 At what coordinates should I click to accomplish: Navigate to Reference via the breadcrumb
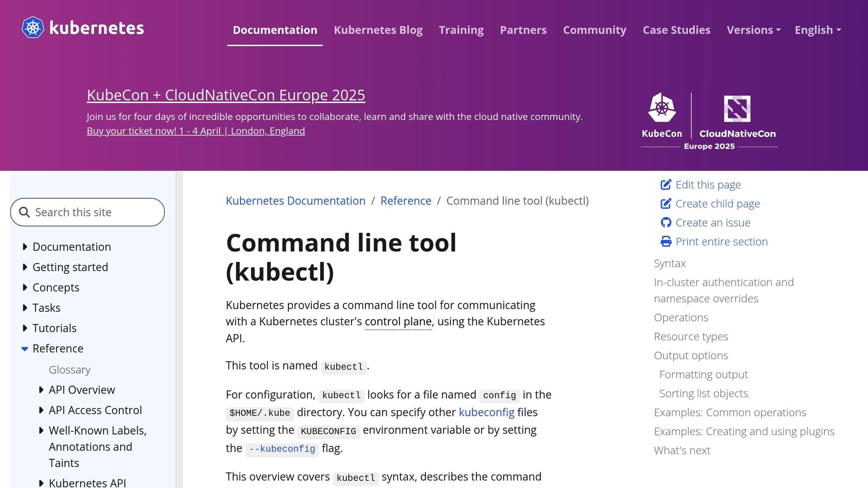click(405, 200)
